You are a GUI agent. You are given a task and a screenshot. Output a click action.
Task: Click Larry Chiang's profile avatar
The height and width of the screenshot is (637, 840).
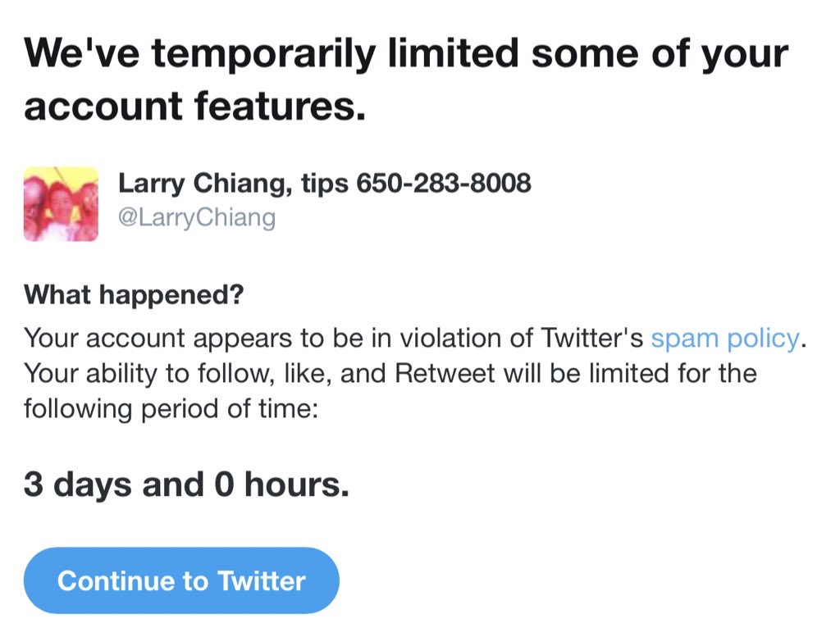[x=61, y=204]
